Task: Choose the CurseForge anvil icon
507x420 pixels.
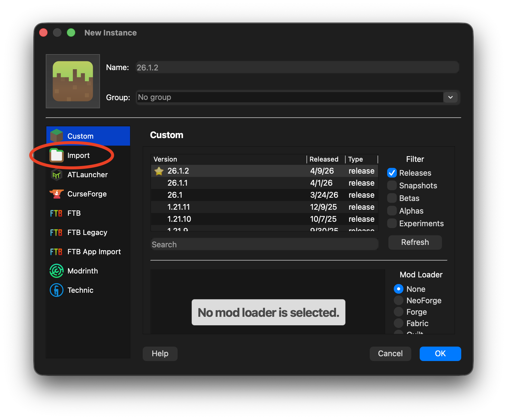Action: pyautogui.click(x=57, y=194)
